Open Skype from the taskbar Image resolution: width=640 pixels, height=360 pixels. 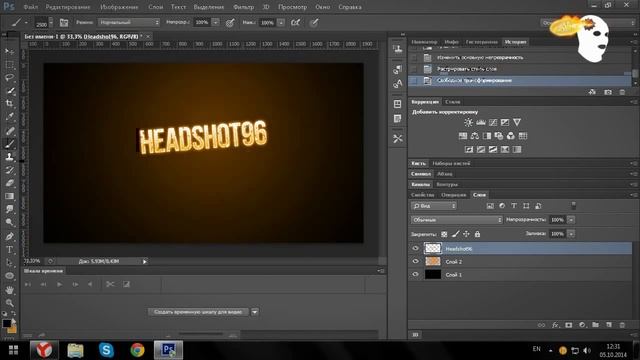(106, 350)
